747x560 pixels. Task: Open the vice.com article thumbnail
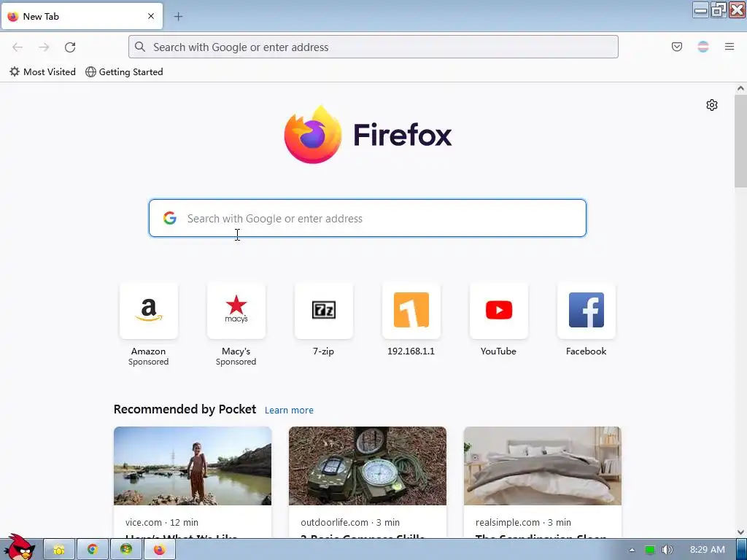pos(193,466)
